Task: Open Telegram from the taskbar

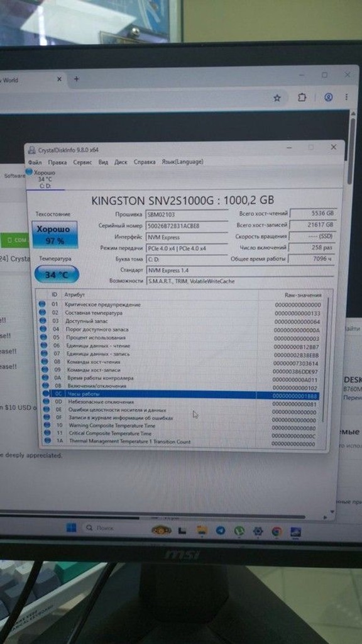Action: 221,530
